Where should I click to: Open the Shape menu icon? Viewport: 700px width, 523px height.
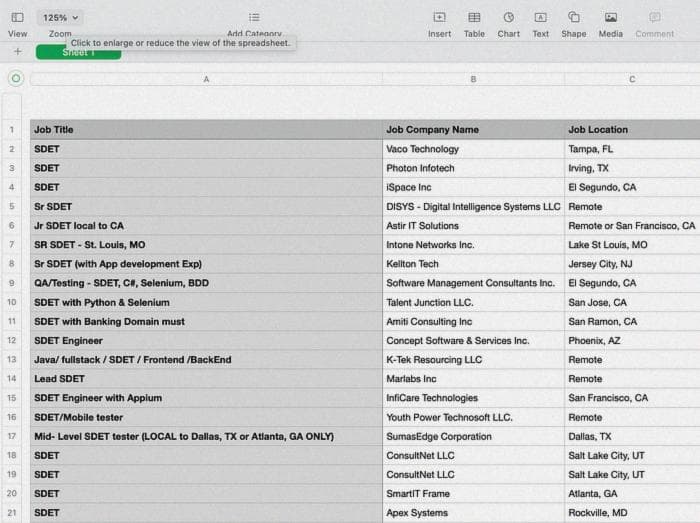pyautogui.click(x=574, y=17)
